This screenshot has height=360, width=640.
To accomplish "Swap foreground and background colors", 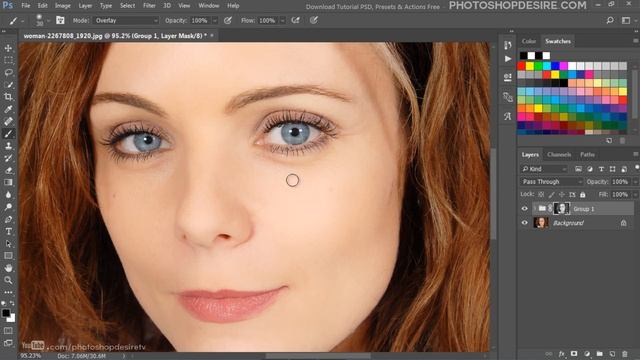I will [x=12, y=303].
